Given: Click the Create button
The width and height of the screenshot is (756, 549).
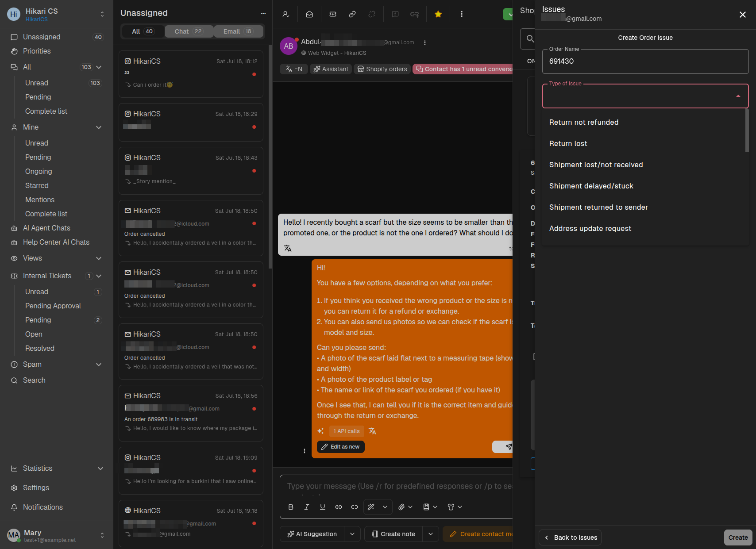Looking at the screenshot, I should click(x=738, y=537).
